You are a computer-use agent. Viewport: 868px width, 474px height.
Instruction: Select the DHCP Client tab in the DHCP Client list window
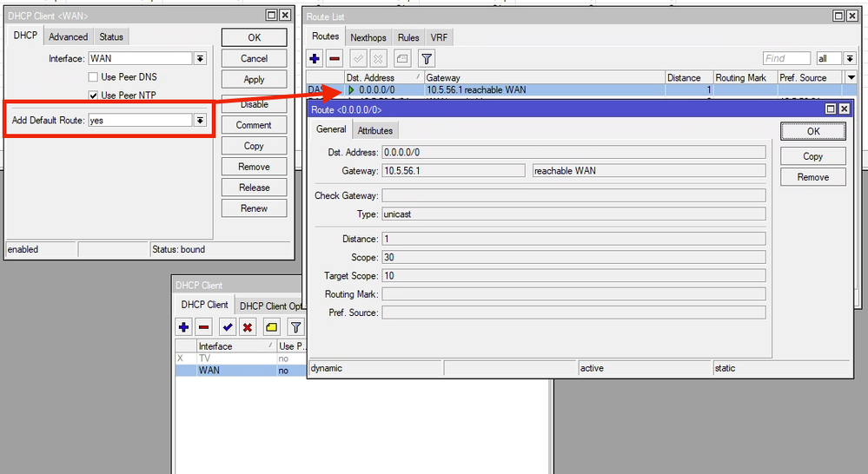click(x=204, y=305)
